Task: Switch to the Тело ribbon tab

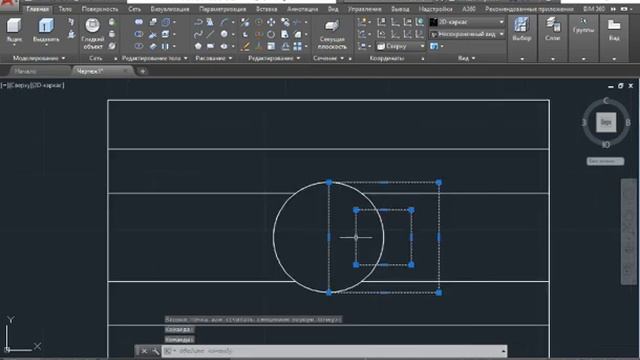Action: click(64, 9)
